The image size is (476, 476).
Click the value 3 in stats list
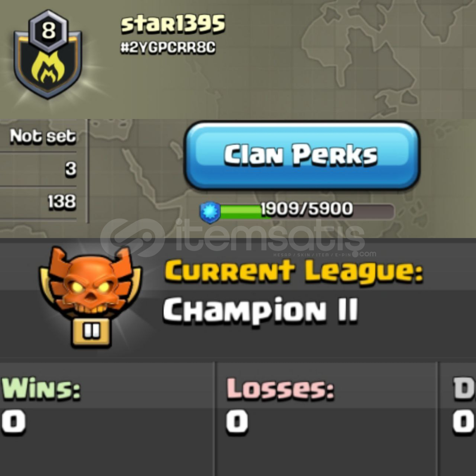(x=71, y=169)
